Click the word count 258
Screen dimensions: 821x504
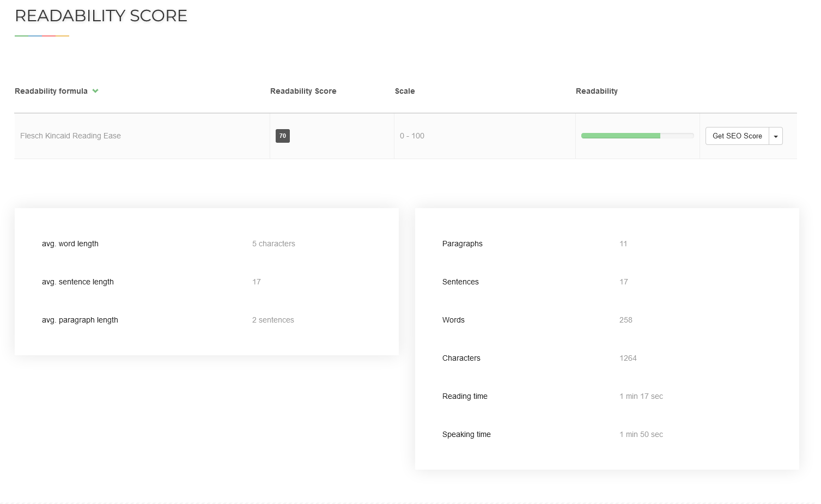[626, 320]
